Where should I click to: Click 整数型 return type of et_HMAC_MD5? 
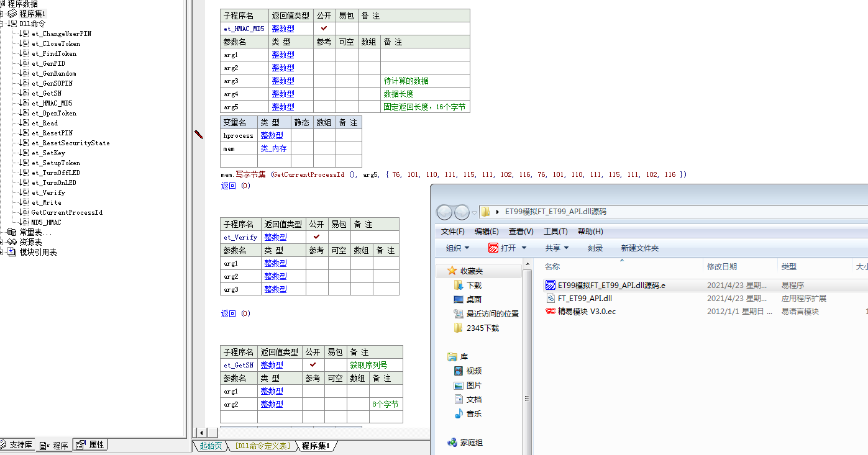pyautogui.click(x=283, y=29)
